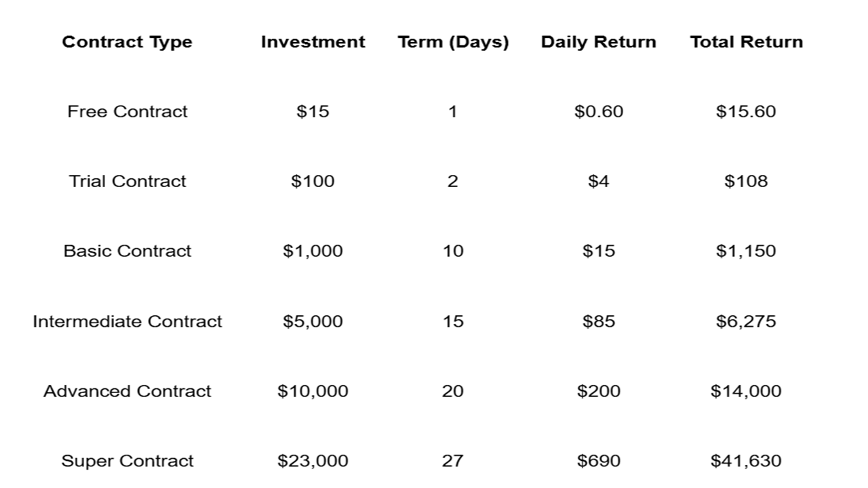Screen dimensions: 868x488
Task: Select the Basic Contract row label
Action: click(127, 251)
